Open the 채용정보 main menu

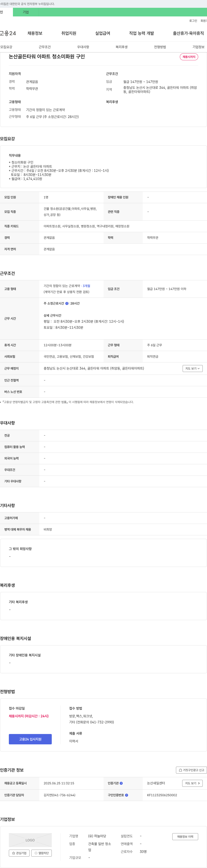[35, 33]
